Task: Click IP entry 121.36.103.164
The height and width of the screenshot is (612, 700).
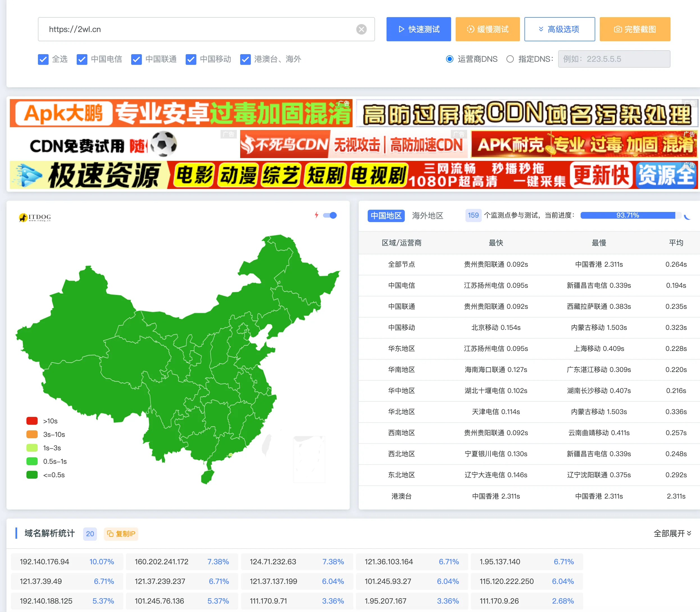Action: point(412,562)
